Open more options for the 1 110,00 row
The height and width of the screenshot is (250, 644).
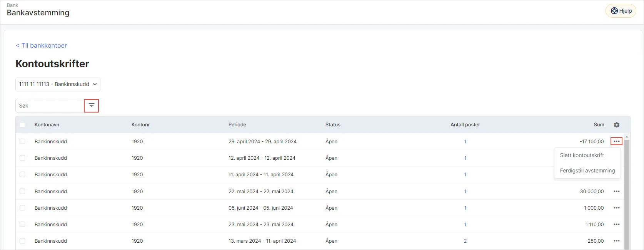point(617,224)
